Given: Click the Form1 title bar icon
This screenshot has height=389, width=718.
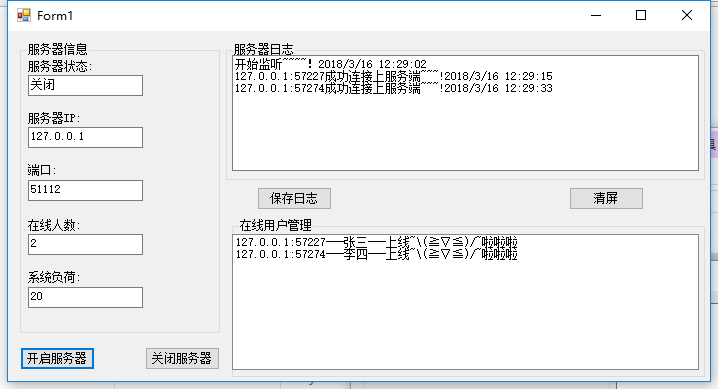Looking at the screenshot, I should pyautogui.click(x=23, y=16).
